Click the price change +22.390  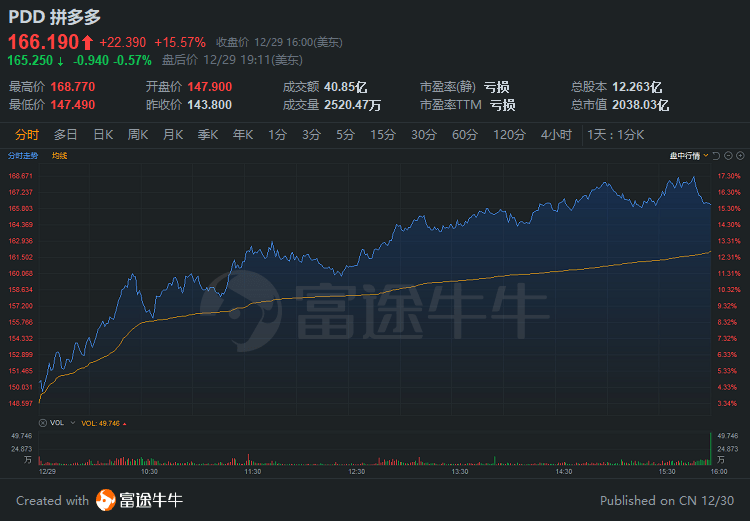[122, 43]
